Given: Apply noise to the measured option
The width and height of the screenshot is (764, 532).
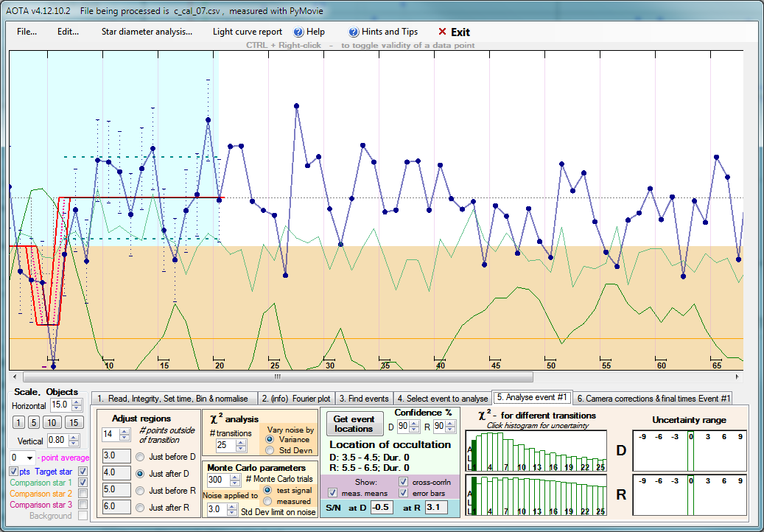Looking at the screenshot, I should point(267,501).
